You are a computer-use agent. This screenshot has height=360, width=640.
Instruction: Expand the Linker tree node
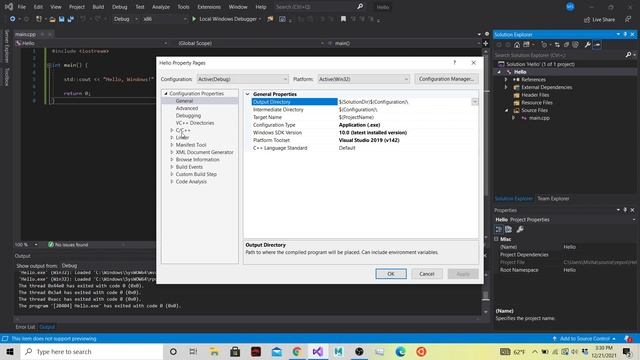click(x=172, y=138)
